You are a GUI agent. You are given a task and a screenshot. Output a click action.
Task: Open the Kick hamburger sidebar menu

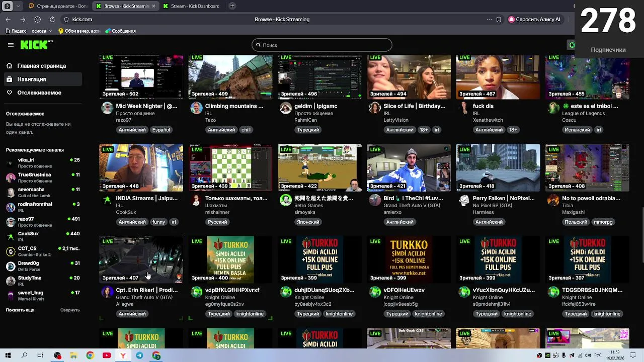coord(11,45)
